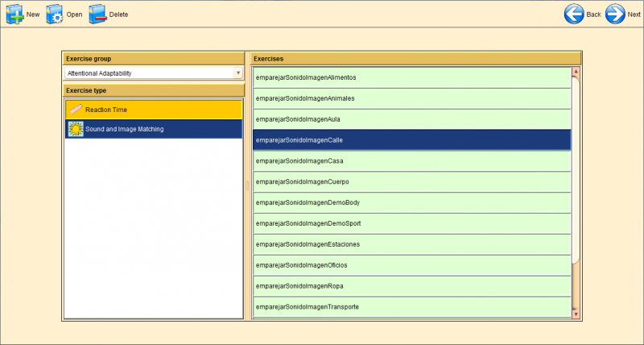Click the Delete book icon with minus

click(x=97, y=15)
